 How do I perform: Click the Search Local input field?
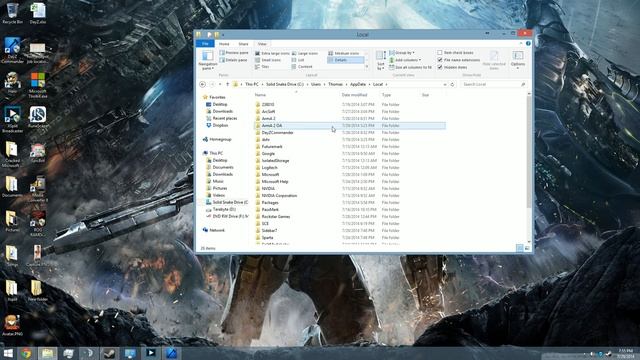click(493, 84)
